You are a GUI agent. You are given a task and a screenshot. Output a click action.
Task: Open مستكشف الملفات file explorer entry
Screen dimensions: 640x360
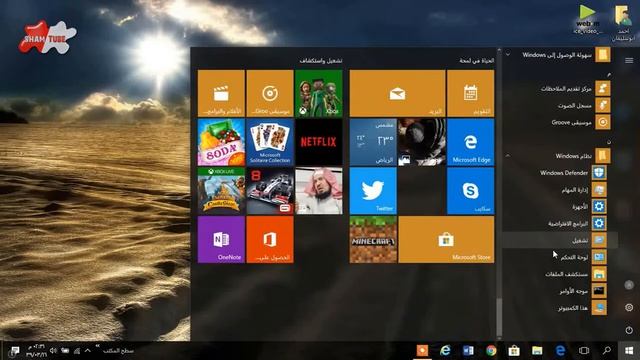click(560, 274)
